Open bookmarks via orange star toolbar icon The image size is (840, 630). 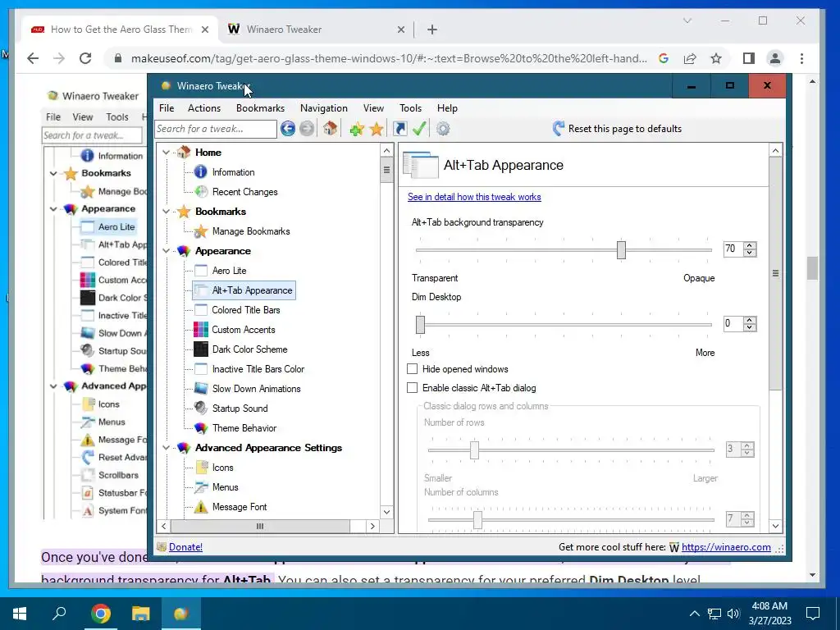(377, 129)
